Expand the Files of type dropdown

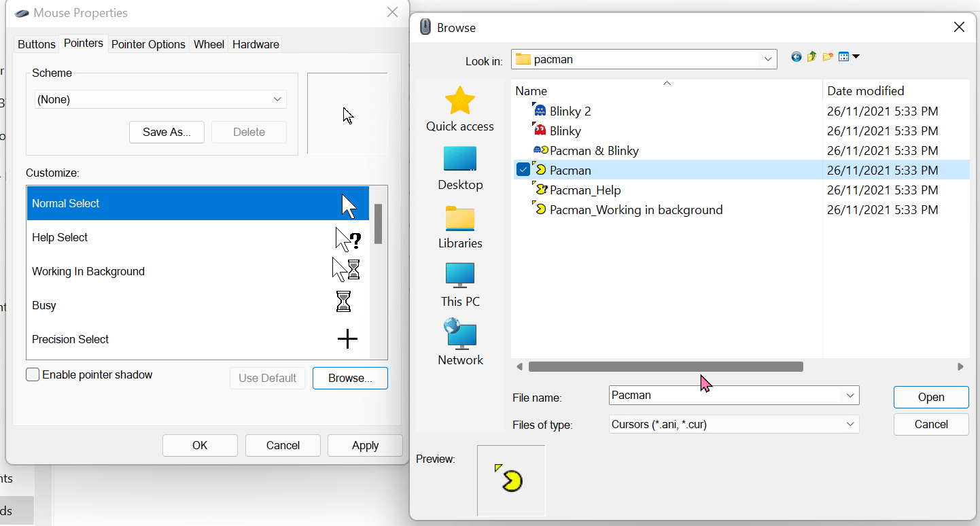coord(850,424)
